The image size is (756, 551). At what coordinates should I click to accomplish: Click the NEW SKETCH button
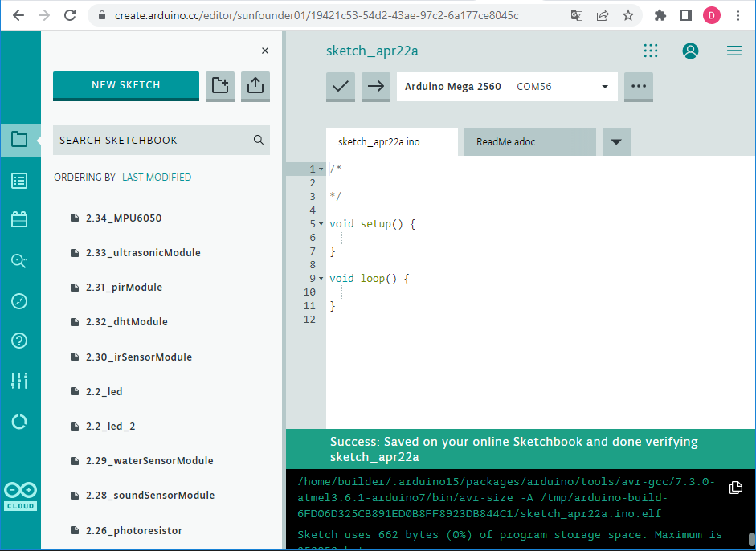click(x=126, y=86)
